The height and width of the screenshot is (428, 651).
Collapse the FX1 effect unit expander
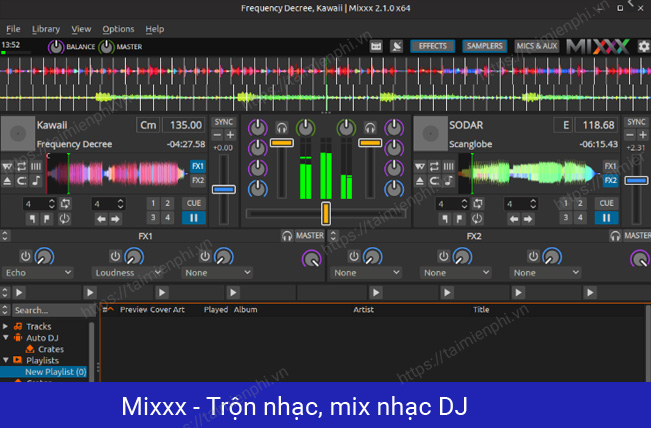(x=5, y=236)
